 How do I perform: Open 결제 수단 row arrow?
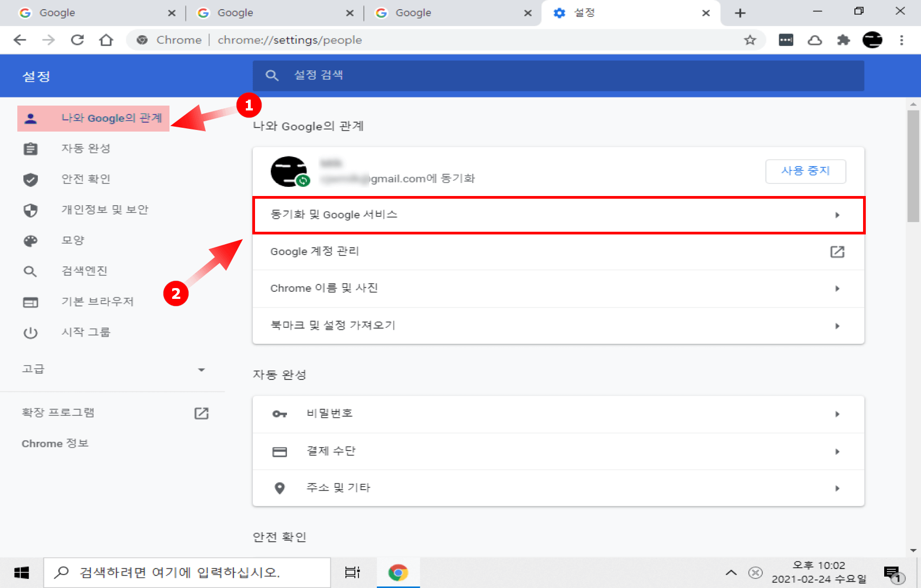click(837, 452)
